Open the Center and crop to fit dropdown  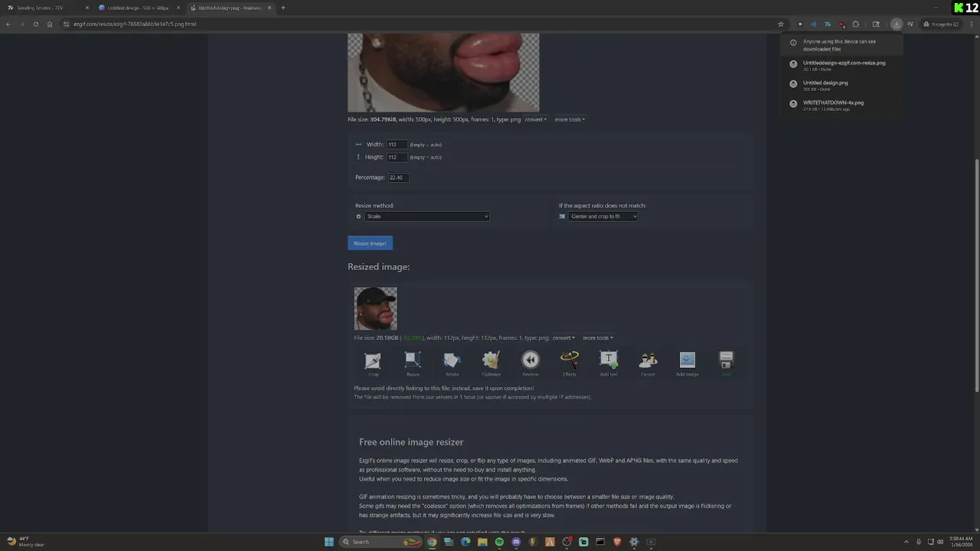[603, 217]
